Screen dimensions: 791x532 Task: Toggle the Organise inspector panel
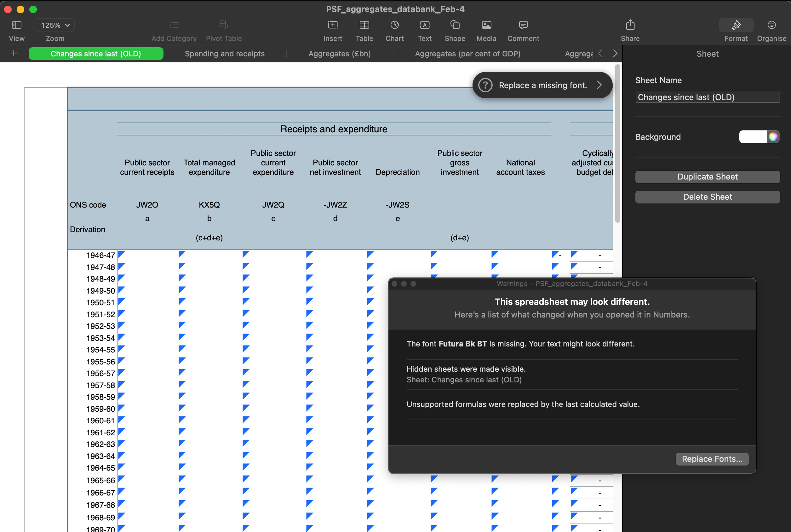pos(771,25)
